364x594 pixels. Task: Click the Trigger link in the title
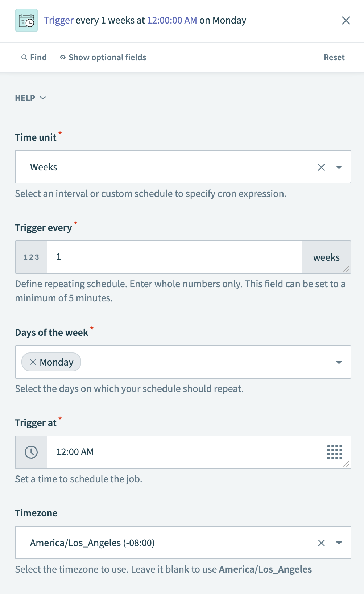point(59,20)
